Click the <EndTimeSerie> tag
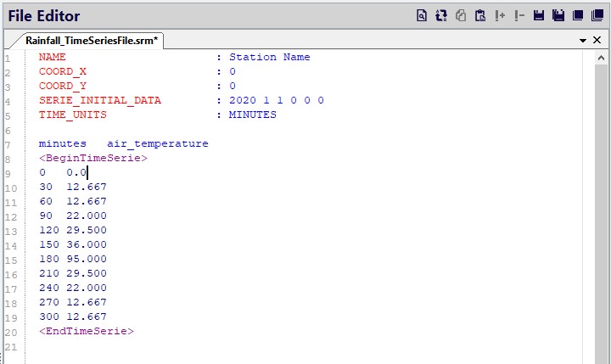 click(86, 331)
